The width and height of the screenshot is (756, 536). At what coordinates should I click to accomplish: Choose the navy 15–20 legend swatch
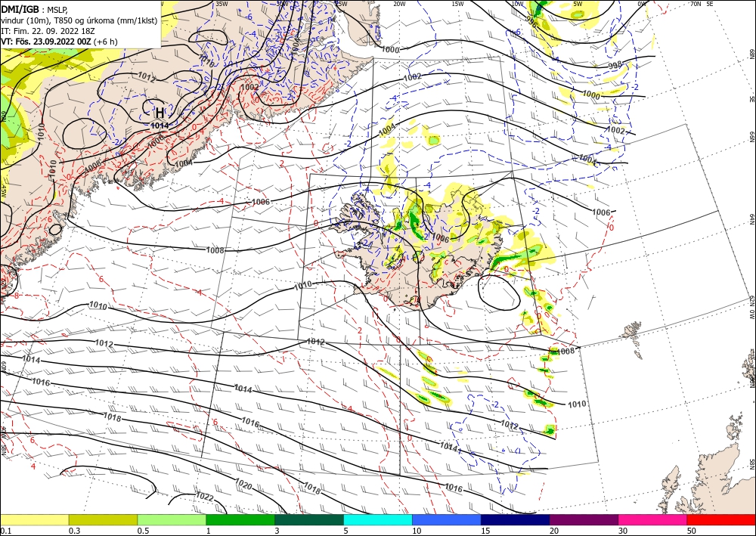[x=516, y=519]
